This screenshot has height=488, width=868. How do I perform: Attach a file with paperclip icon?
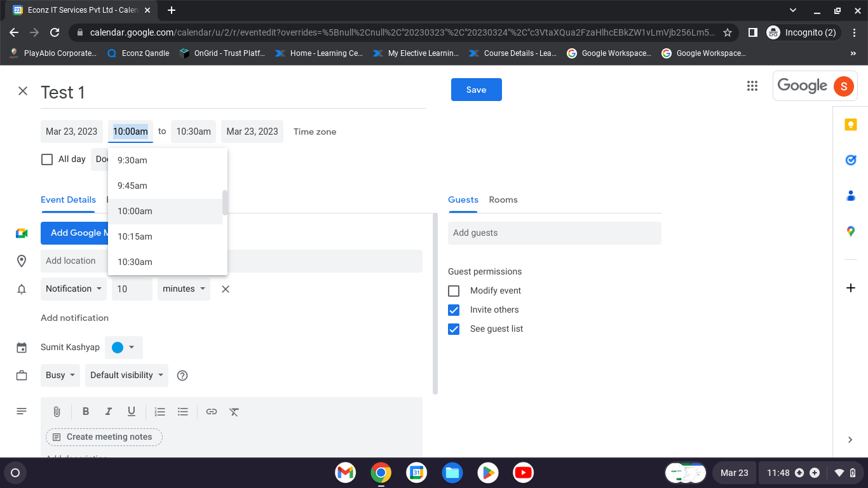pyautogui.click(x=57, y=412)
